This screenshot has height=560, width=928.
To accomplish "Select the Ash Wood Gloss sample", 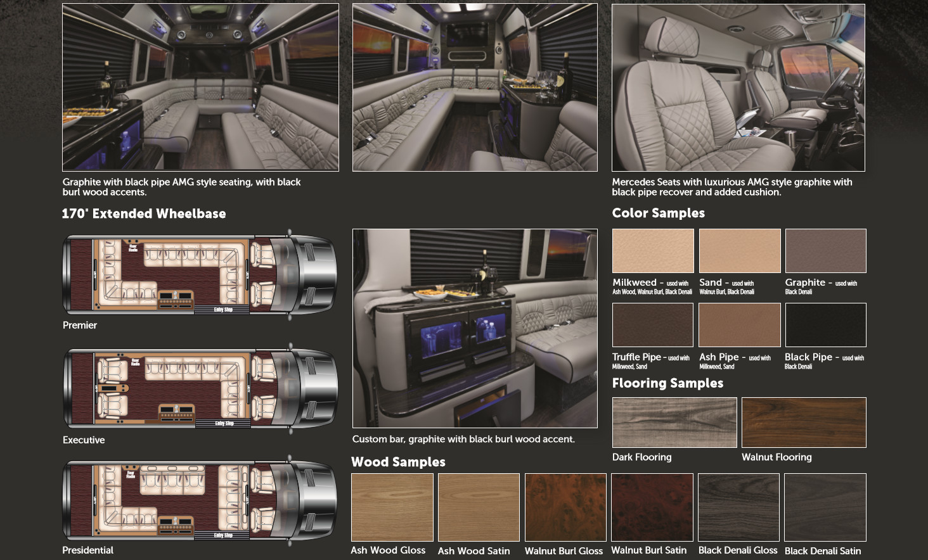I will (392, 507).
